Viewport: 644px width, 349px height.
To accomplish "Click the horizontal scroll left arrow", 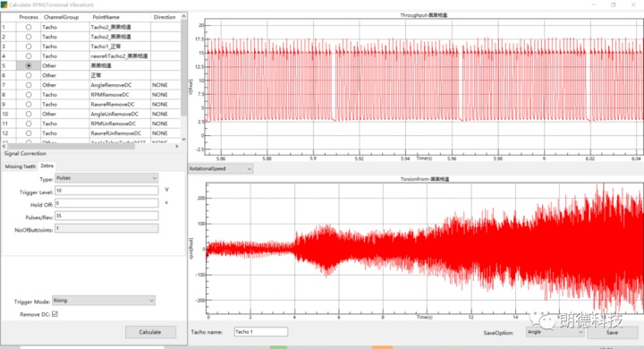I will [x=4, y=147].
